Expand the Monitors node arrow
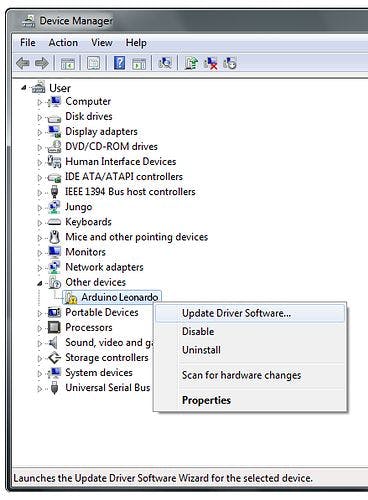Screen dimensions: 368x500 (40, 253)
